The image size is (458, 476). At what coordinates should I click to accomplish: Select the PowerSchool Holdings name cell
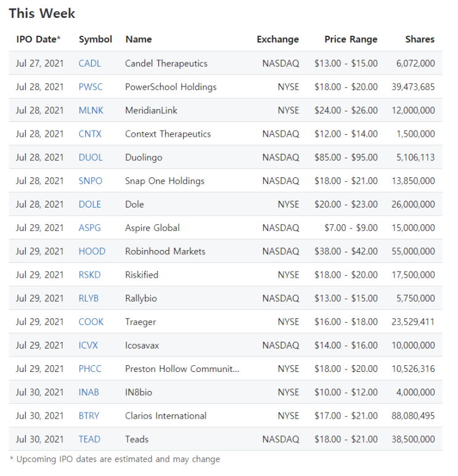[x=171, y=87]
